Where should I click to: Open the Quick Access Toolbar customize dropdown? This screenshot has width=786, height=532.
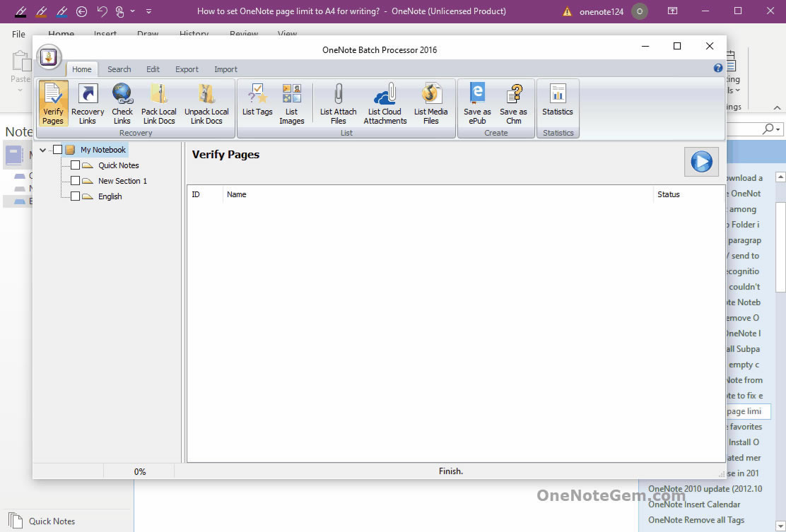(148, 11)
